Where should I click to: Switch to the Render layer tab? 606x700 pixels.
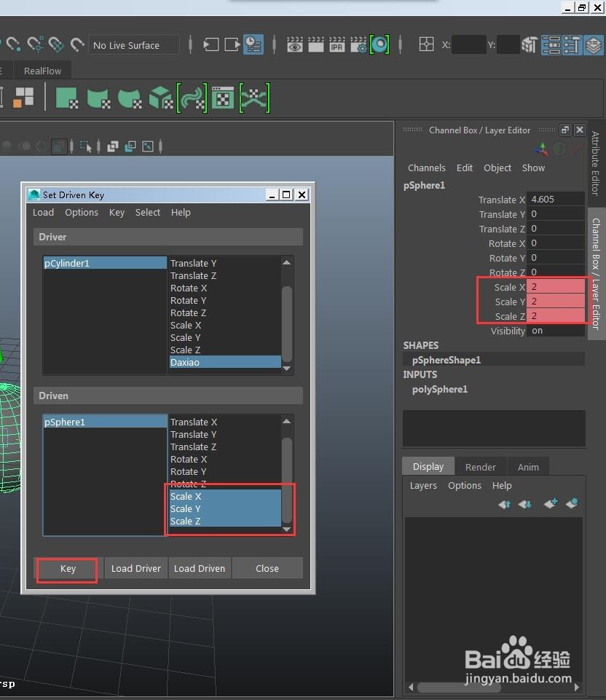480,467
